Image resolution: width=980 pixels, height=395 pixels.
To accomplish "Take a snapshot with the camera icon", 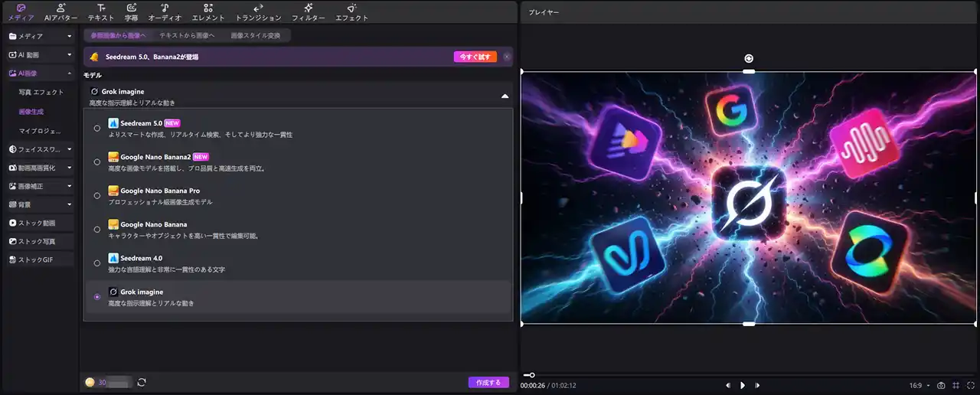I will [941, 385].
